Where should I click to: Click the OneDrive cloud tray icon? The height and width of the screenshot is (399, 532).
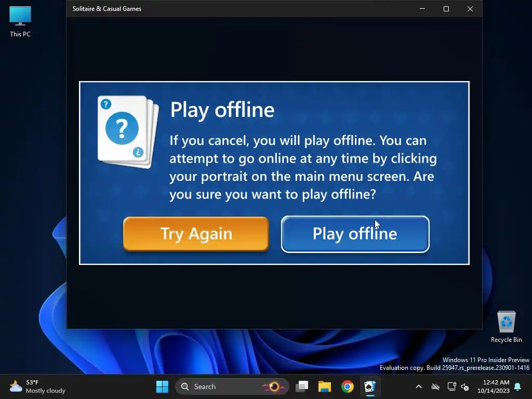[435, 387]
